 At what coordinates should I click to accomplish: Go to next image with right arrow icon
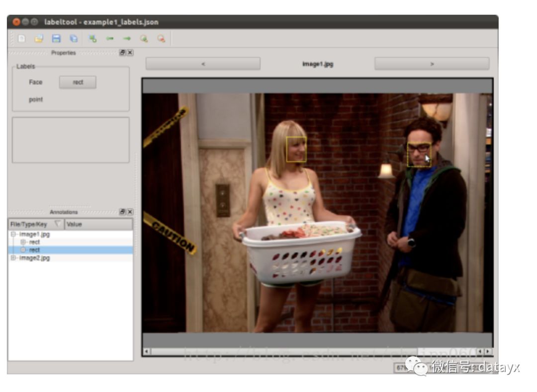pos(127,39)
